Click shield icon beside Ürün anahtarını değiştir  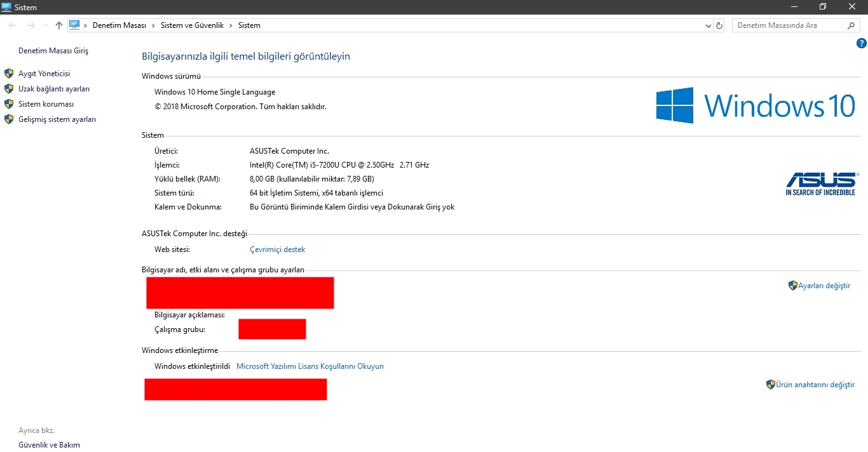pos(771,385)
